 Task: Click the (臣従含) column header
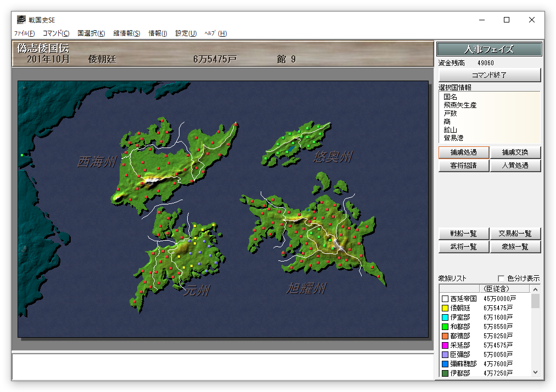pyautogui.click(x=495, y=289)
